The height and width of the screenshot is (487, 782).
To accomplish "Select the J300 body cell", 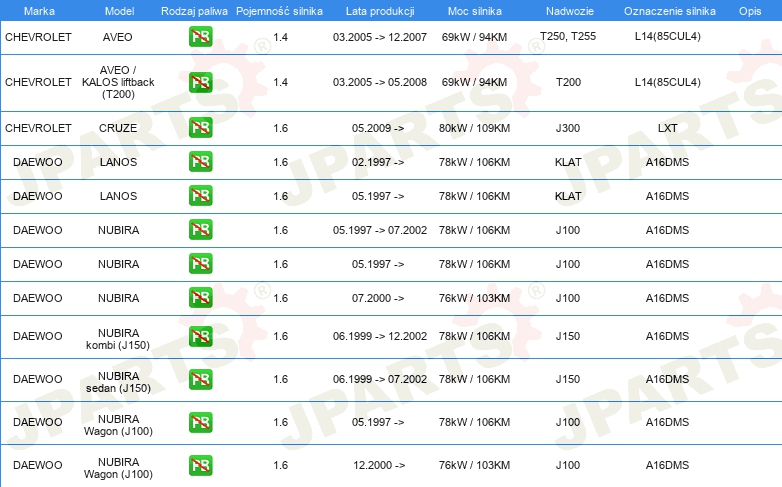I will click(568, 128).
